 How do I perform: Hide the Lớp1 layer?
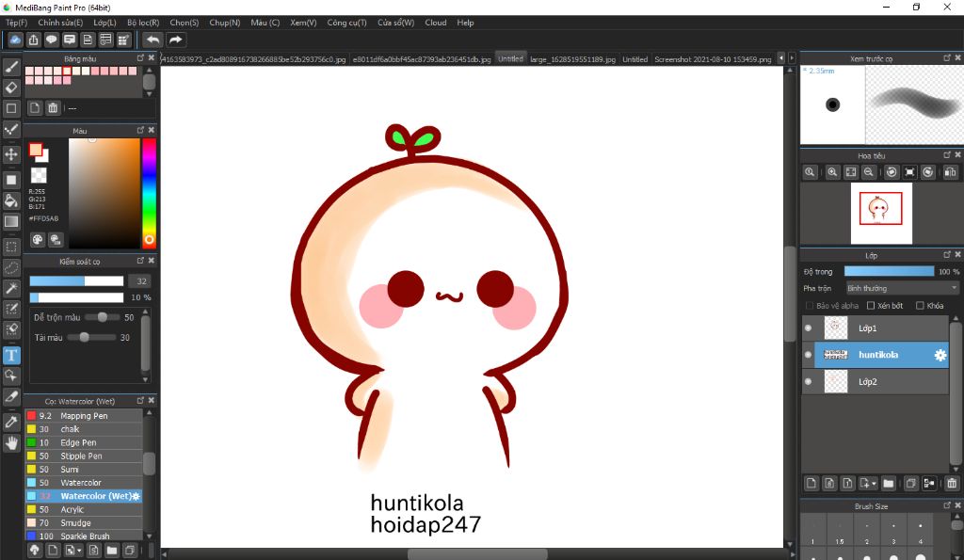pyautogui.click(x=808, y=328)
